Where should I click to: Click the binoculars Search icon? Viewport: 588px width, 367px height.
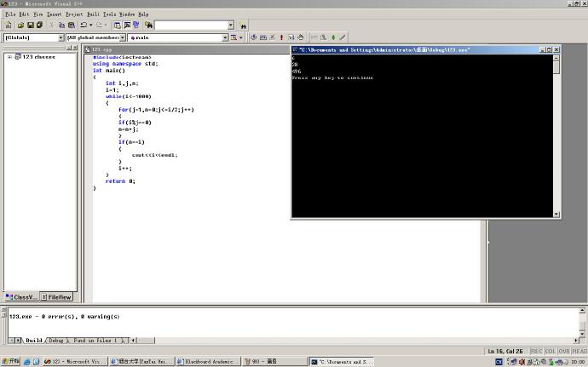point(244,26)
